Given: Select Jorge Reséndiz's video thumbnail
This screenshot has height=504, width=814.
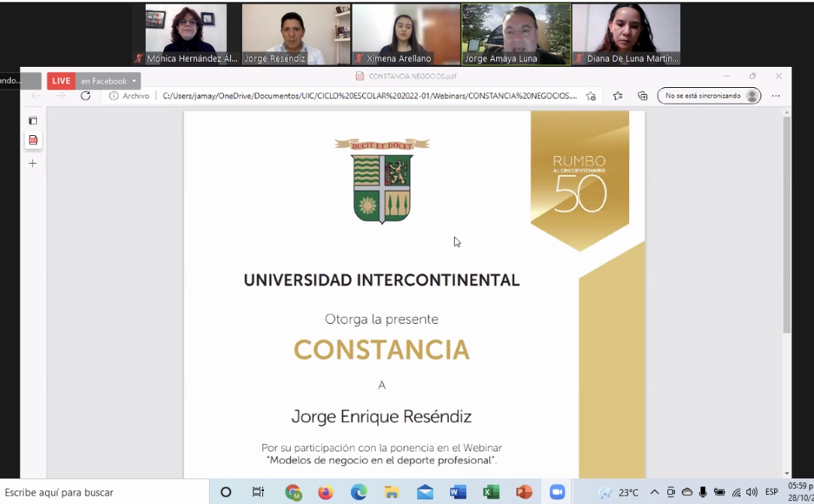Looking at the screenshot, I should 296,35.
